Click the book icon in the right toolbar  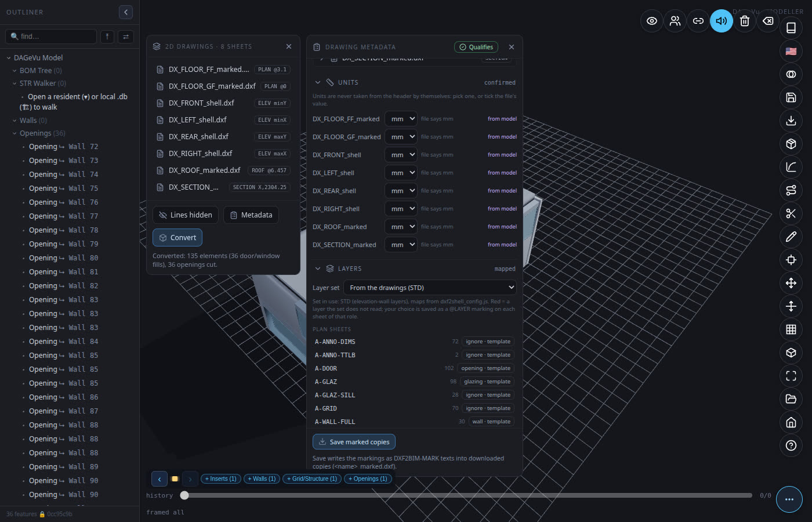pos(791,28)
